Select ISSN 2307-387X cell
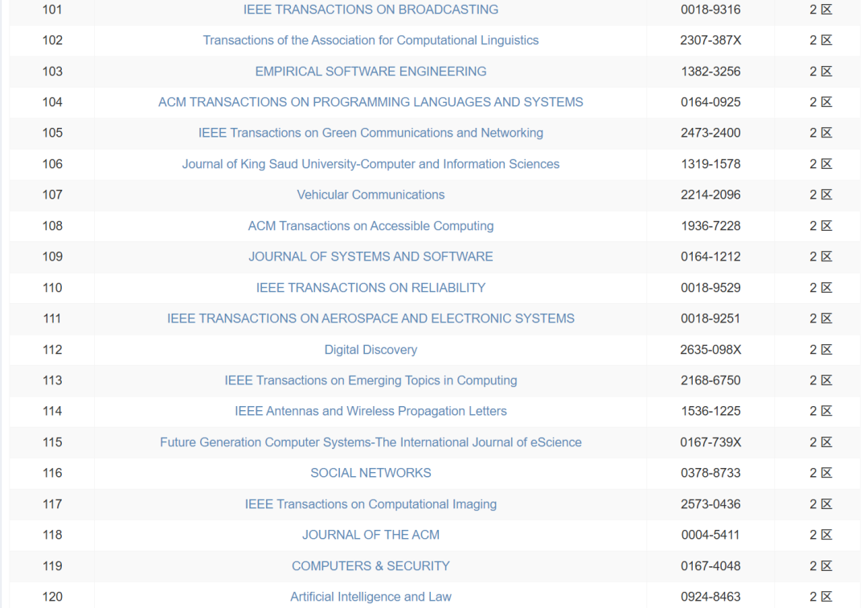868x608 pixels. (710, 40)
